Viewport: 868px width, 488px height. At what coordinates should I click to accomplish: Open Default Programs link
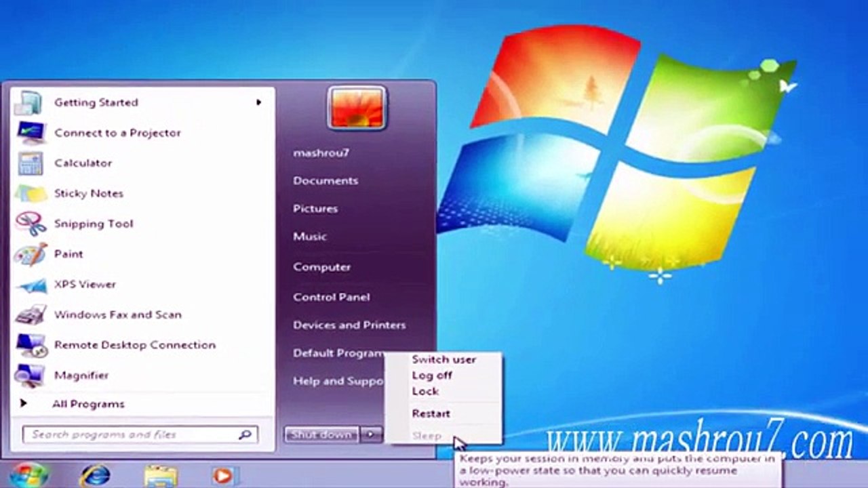(x=338, y=353)
